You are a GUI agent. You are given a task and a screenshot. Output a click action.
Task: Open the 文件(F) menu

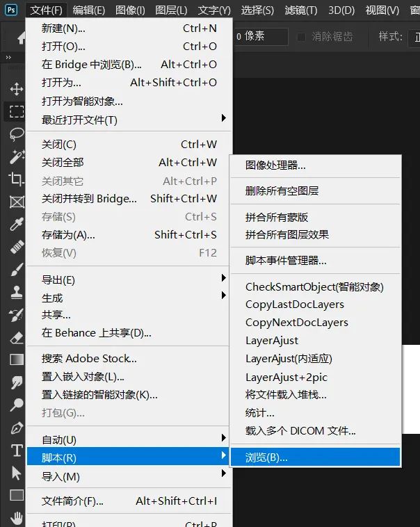click(x=46, y=10)
